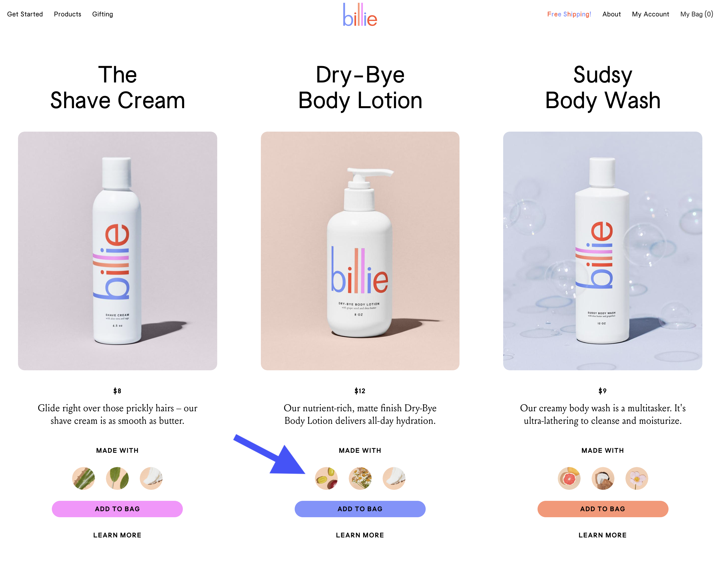Open the Get Started menu item
This screenshot has width=728, height=562.
(x=25, y=14)
